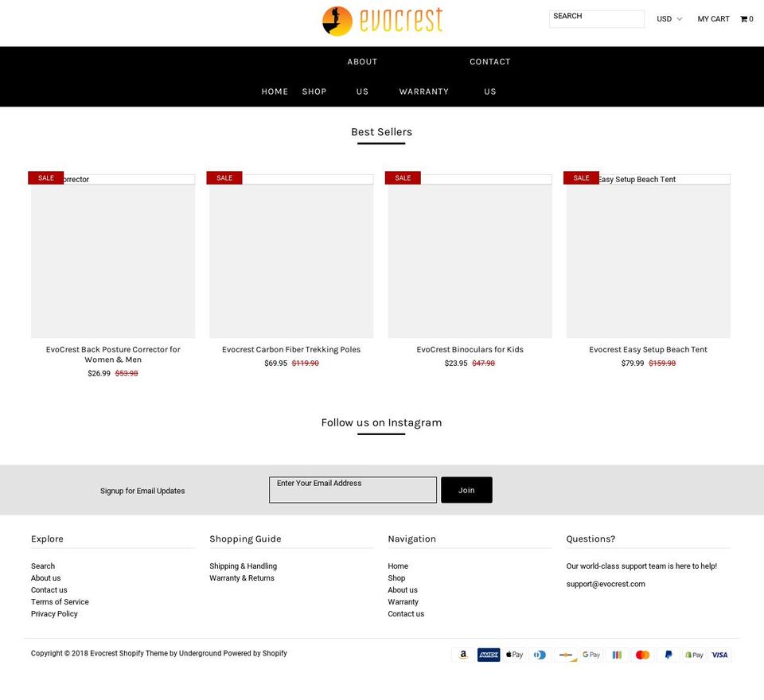Image resolution: width=764 pixels, height=700 pixels.
Task: Select the American Express payment icon
Action: click(489, 655)
